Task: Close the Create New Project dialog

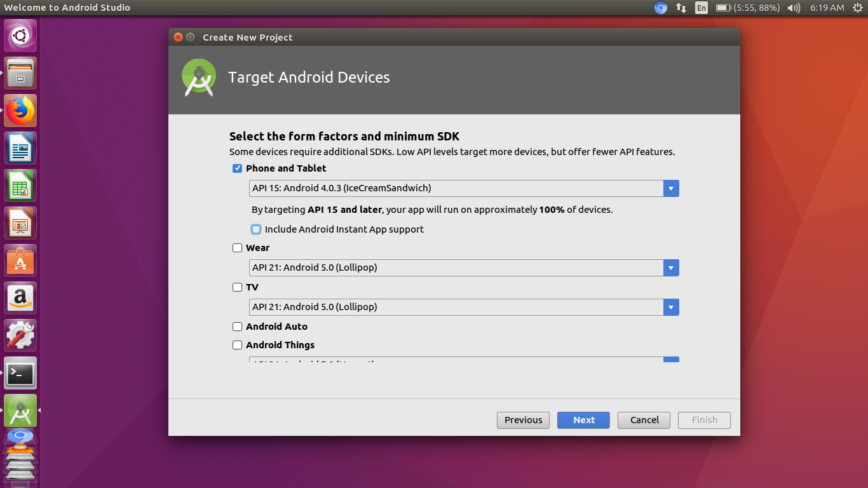Action: click(x=178, y=37)
